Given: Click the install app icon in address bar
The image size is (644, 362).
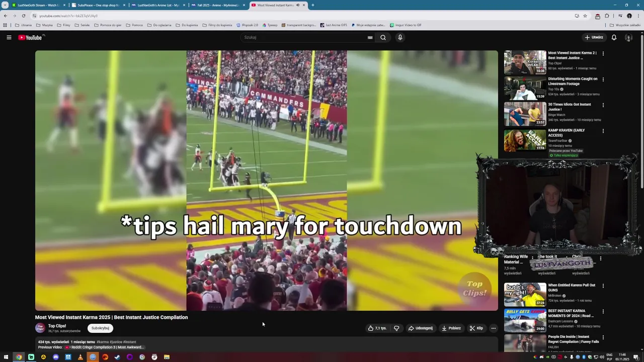Looking at the screenshot, I should 577,16.
